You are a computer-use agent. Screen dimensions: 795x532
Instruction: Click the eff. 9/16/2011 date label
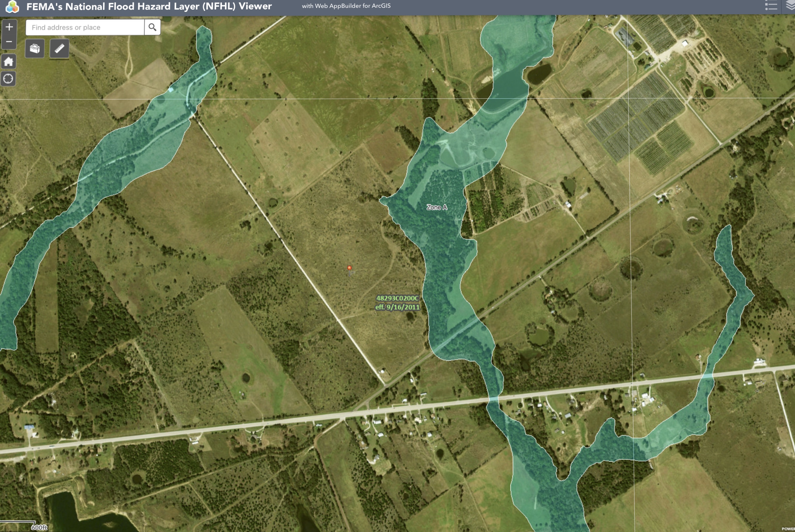[x=397, y=307]
